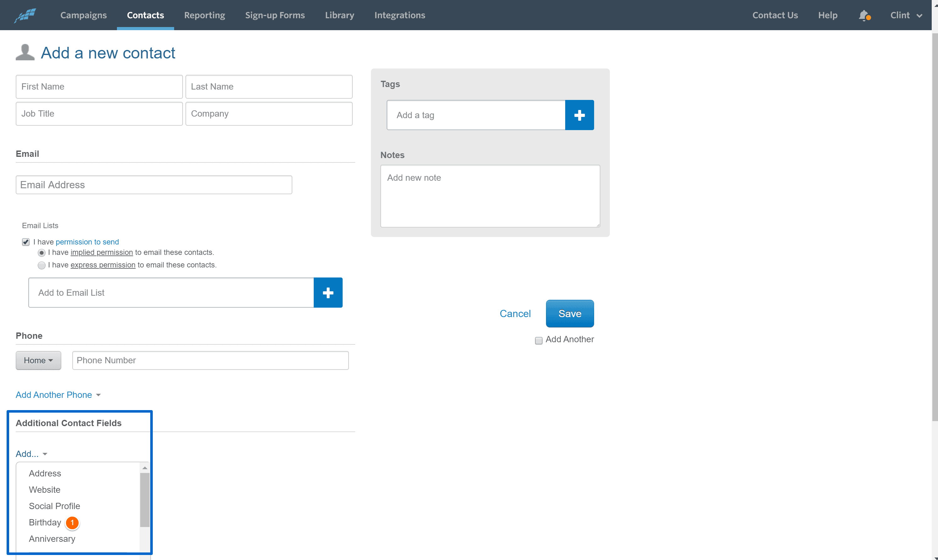Open the Reporting tab
The image size is (938, 560).
(x=205, y=15)
